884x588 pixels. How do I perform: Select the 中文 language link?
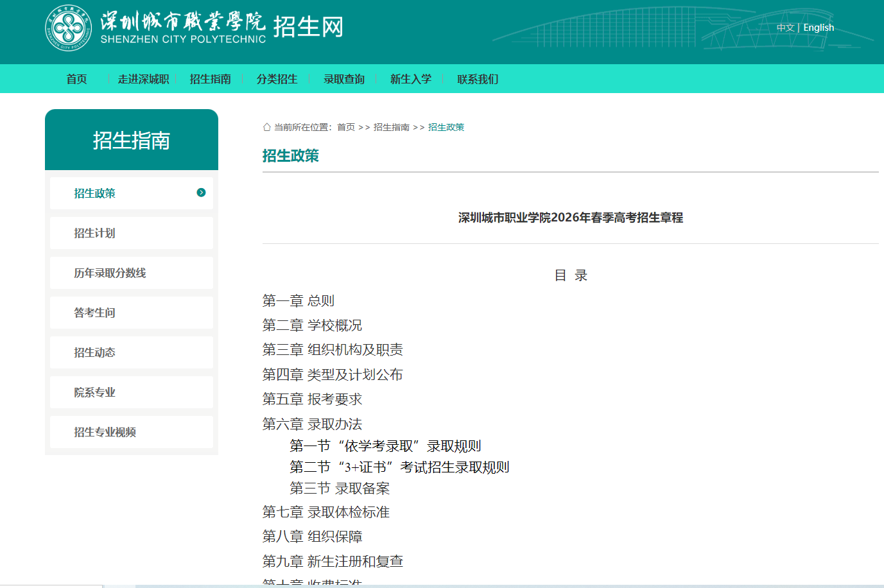pos(784,27)
